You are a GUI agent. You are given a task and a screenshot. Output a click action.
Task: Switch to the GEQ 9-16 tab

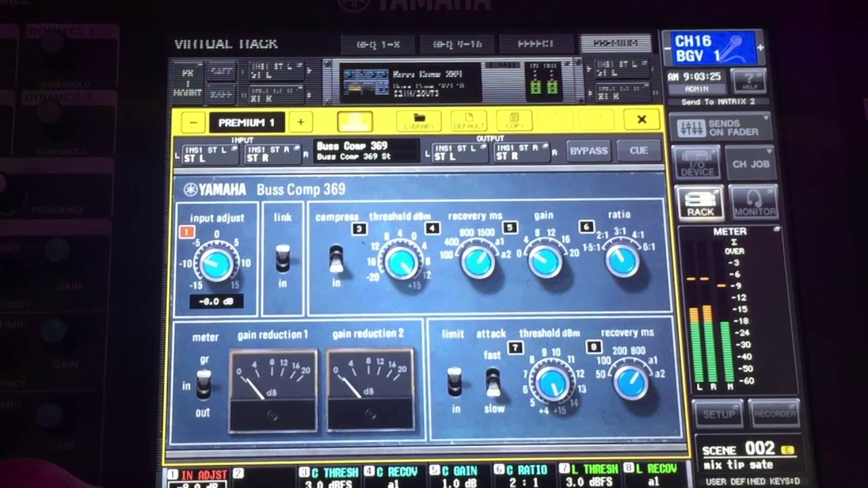coord(457,45)
